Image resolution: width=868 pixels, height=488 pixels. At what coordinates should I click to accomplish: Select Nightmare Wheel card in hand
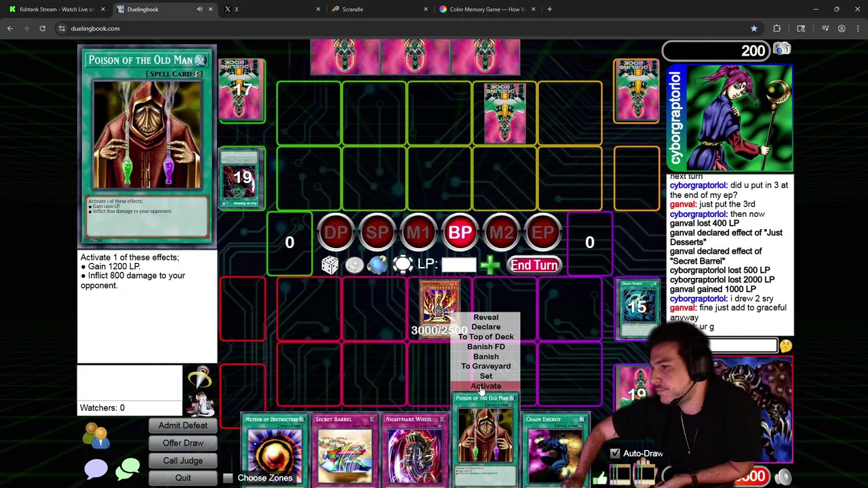pyautogui.click(x=414, y=450)
